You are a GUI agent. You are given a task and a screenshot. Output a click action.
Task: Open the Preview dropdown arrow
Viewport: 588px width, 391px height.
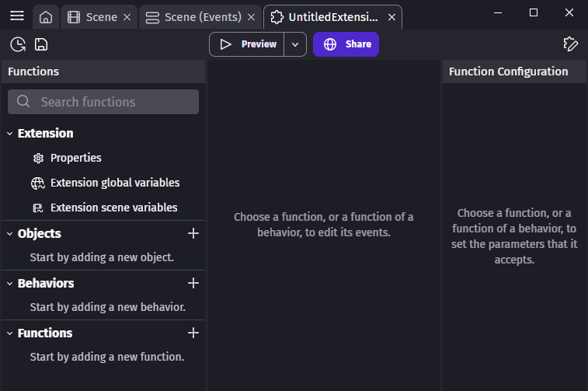point(295,44)
